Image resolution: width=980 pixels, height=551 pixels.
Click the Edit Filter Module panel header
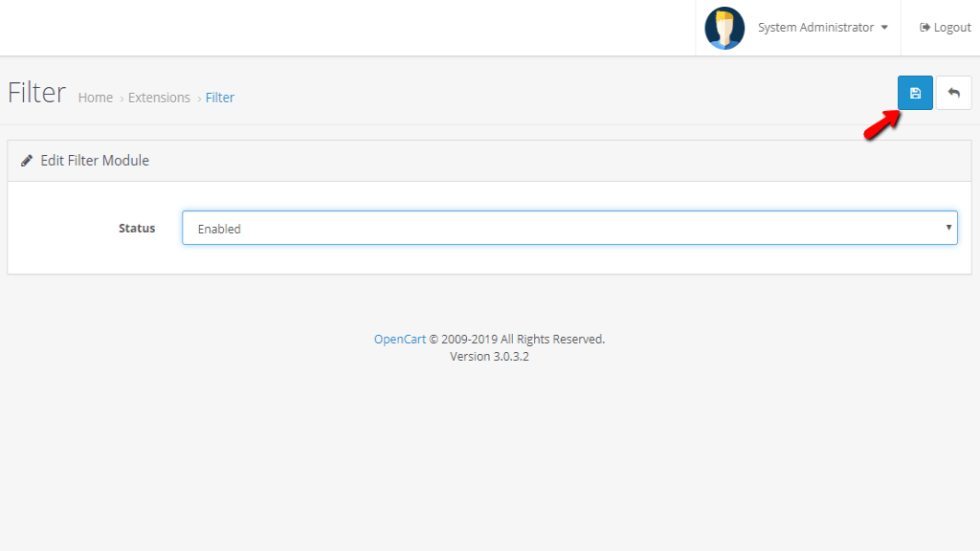pos(96,160)
